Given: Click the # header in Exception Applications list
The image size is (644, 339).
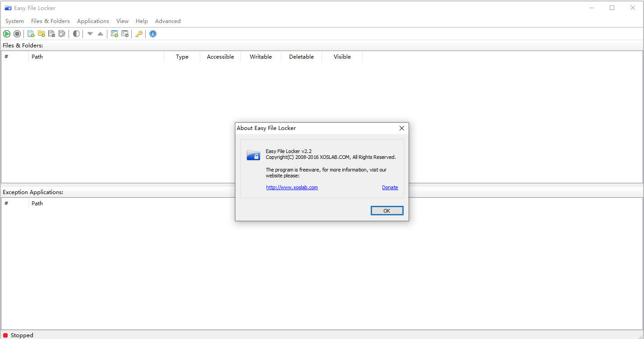Looking at the screenshot, I should pos(15,204).
